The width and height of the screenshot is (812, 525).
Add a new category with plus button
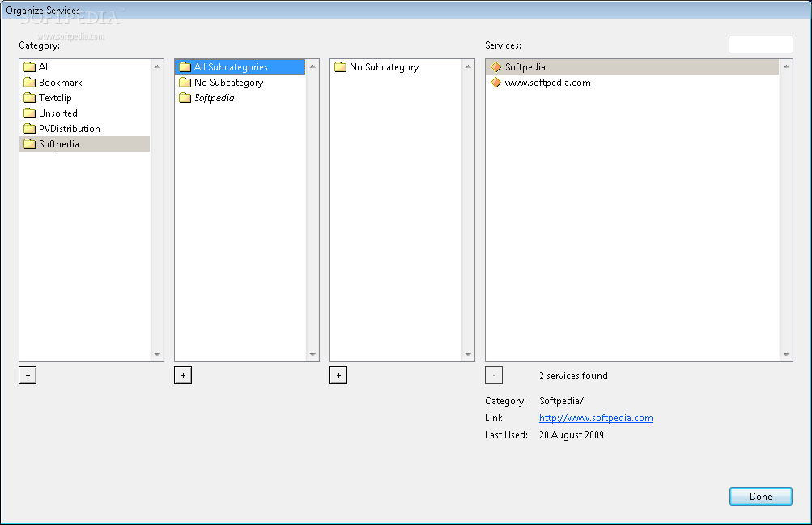(x=28, y=375)
